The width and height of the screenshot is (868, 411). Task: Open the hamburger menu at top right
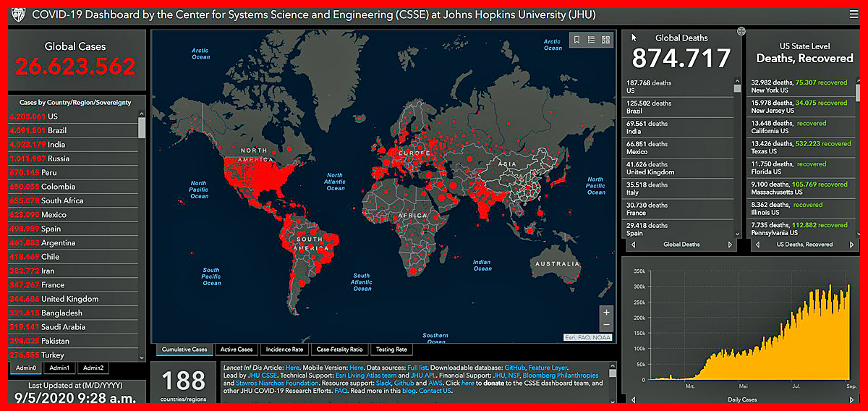(x=854, y=14)
